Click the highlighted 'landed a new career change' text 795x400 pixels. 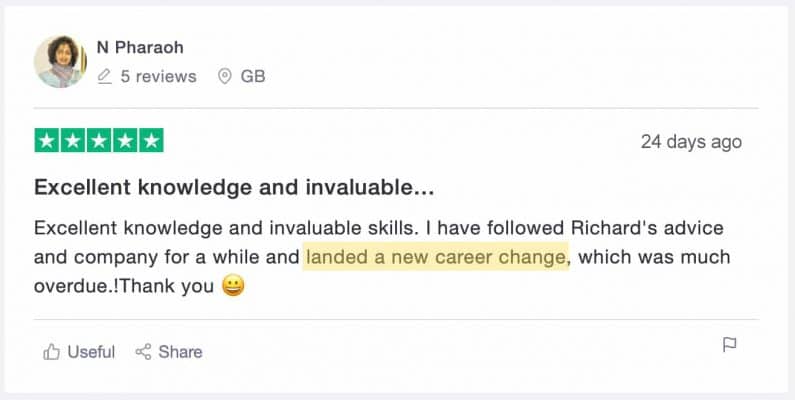pos(436,257)
